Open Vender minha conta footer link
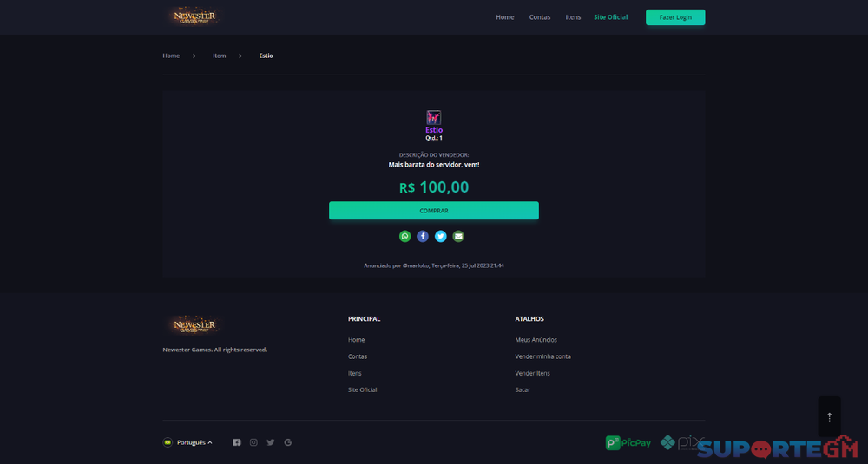 pyautogui.click(x=542, y=356)
